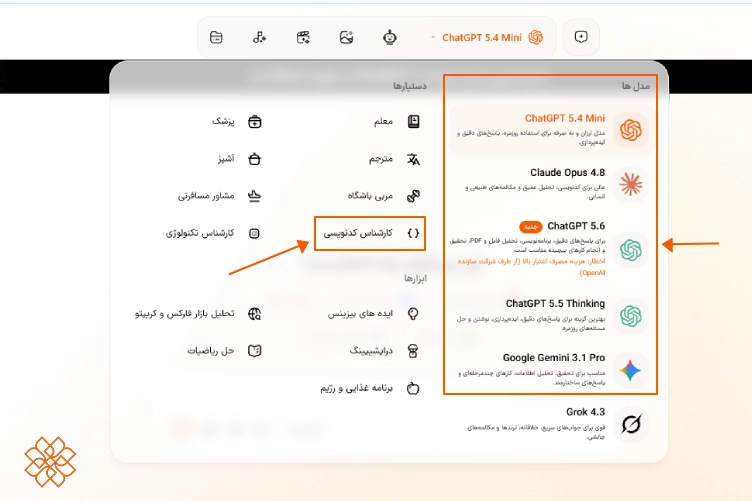Click the AI video generation clapperboard icon
The width and height of the screenshot is (752, 501).
point(303,37)
